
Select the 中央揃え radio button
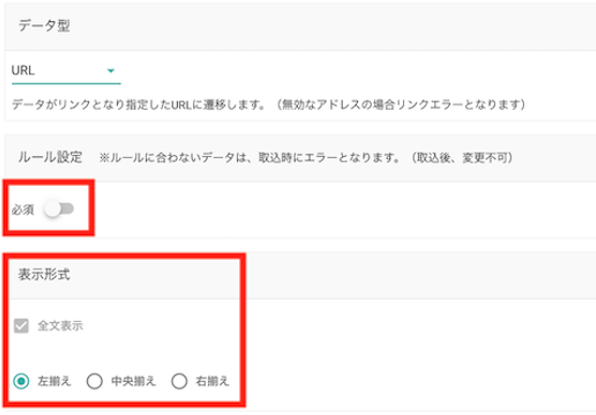point(95,381)
